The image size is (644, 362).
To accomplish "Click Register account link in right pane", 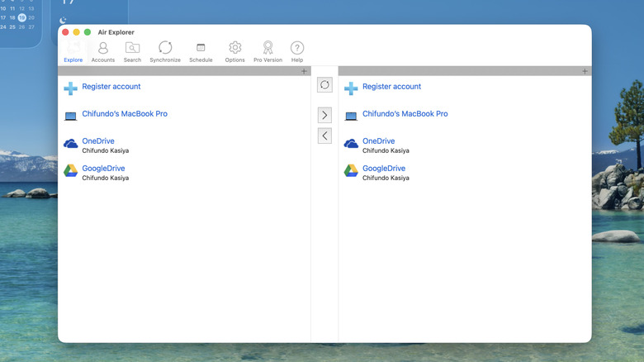I will click(x=392, y=87).
